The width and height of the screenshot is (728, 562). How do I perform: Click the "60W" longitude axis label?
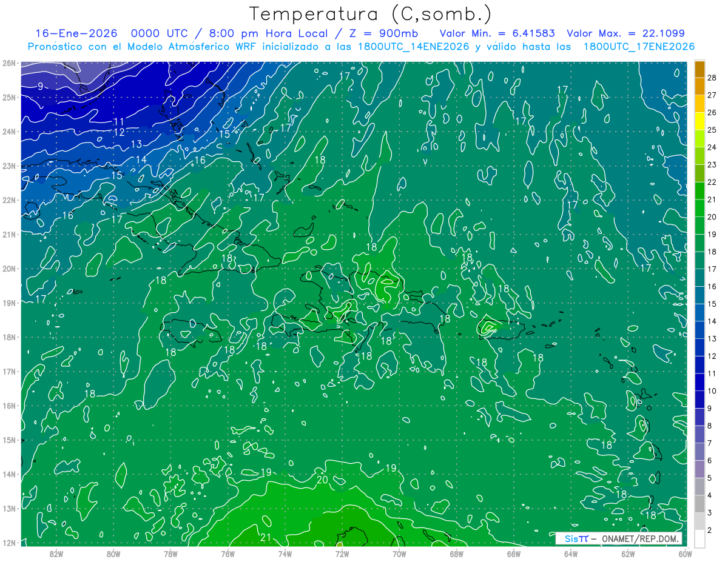[686, 554]
